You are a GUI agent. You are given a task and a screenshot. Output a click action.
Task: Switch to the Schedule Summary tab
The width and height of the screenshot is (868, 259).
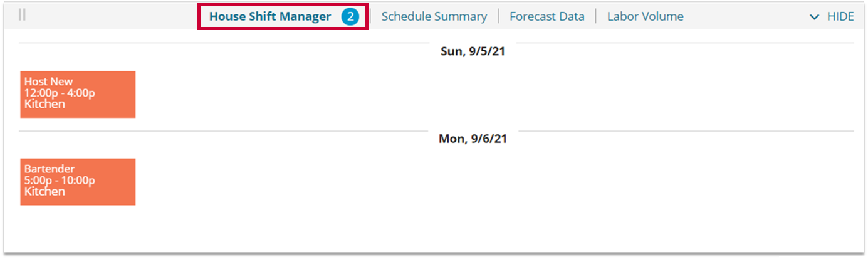(434, 17)
